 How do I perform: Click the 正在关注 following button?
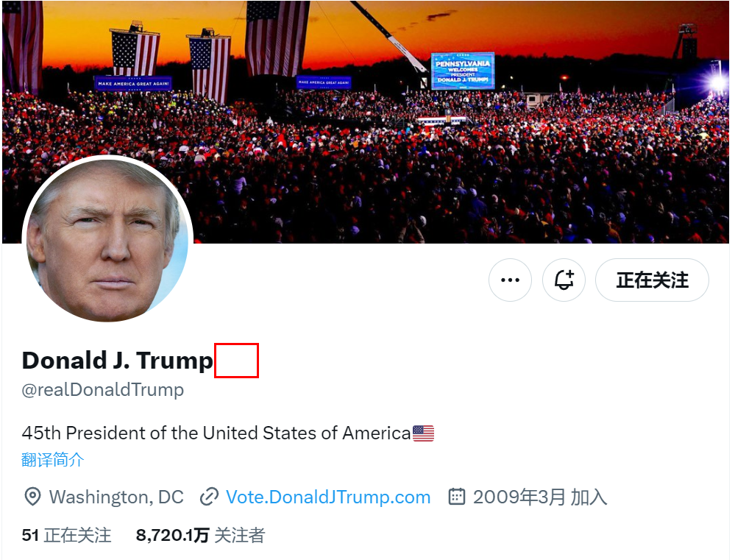652,280
